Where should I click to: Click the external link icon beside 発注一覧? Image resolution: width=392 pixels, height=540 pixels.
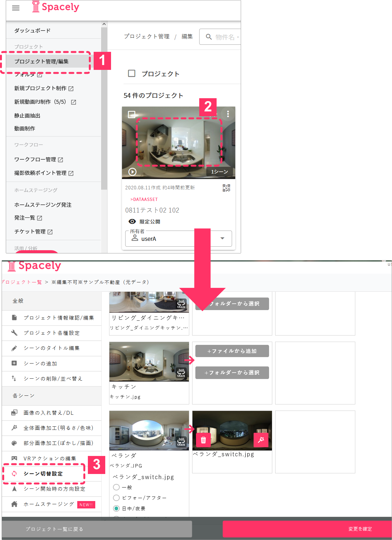(x=40, y=218)
